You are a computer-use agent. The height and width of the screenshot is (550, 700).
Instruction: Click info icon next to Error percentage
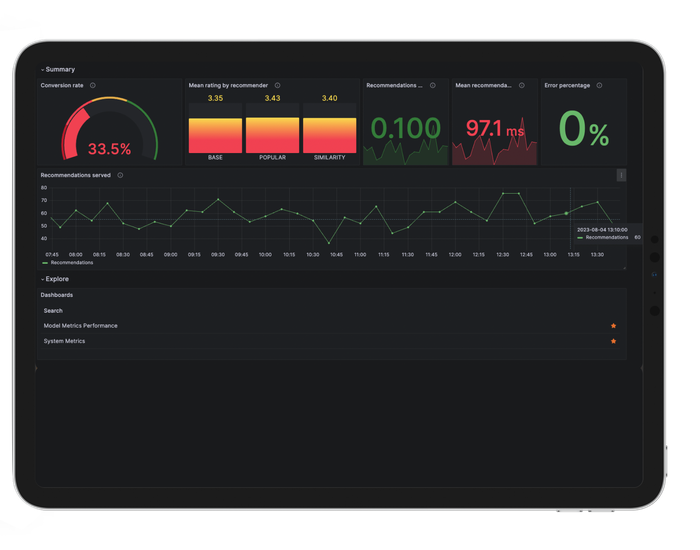pyautogui.click(x=599, y=86)
